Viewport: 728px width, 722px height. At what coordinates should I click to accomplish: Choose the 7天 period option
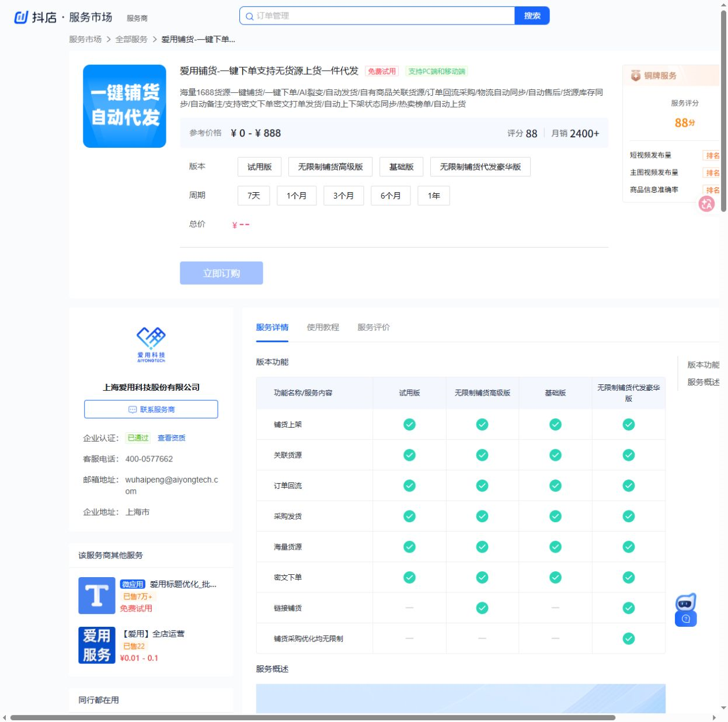[253, 196]
